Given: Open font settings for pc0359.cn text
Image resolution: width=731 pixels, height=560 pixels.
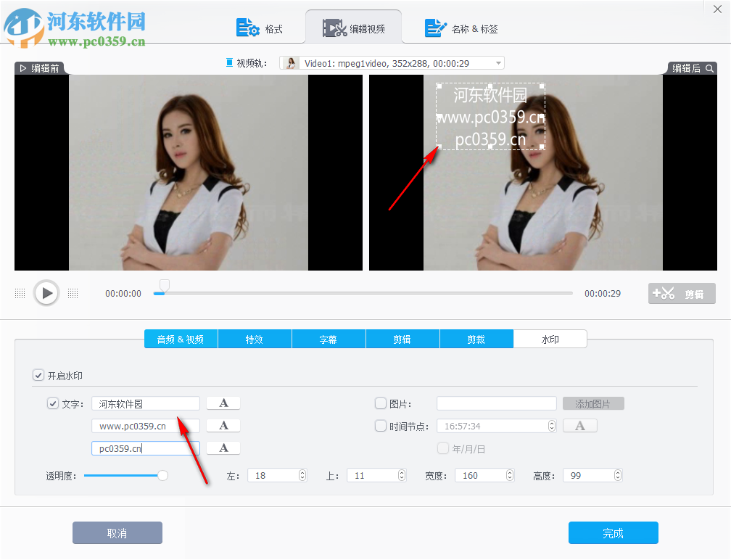Looking at the screenshot, I should point(223,448).
